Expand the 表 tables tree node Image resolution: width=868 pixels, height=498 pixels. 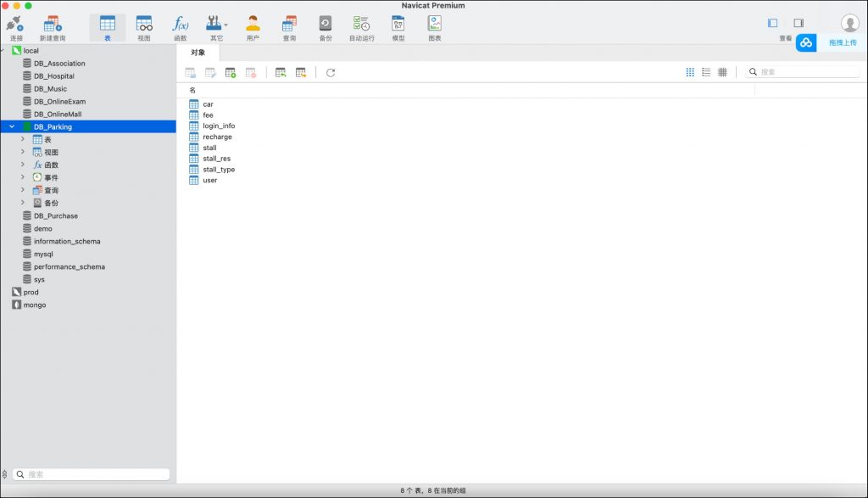23,139
